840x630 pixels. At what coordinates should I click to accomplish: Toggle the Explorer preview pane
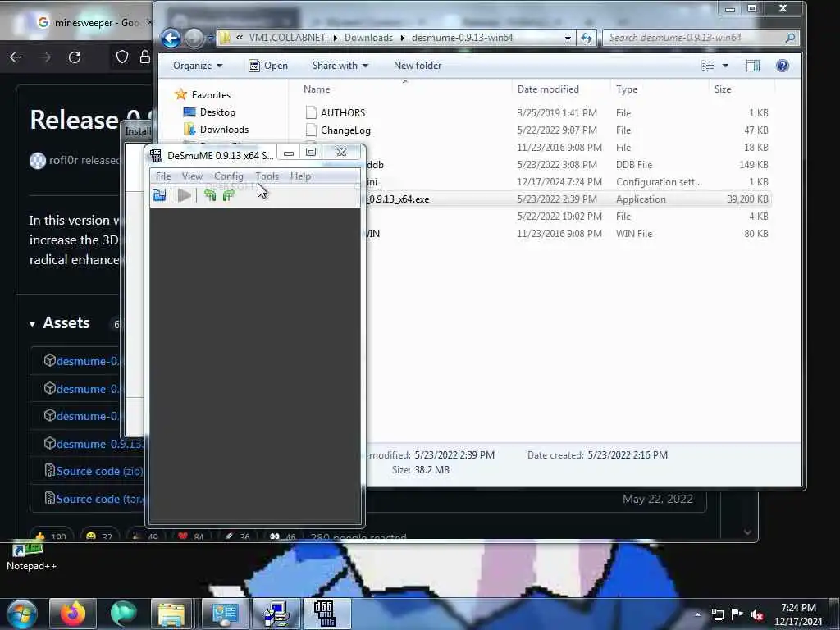[x=753, y=66]
